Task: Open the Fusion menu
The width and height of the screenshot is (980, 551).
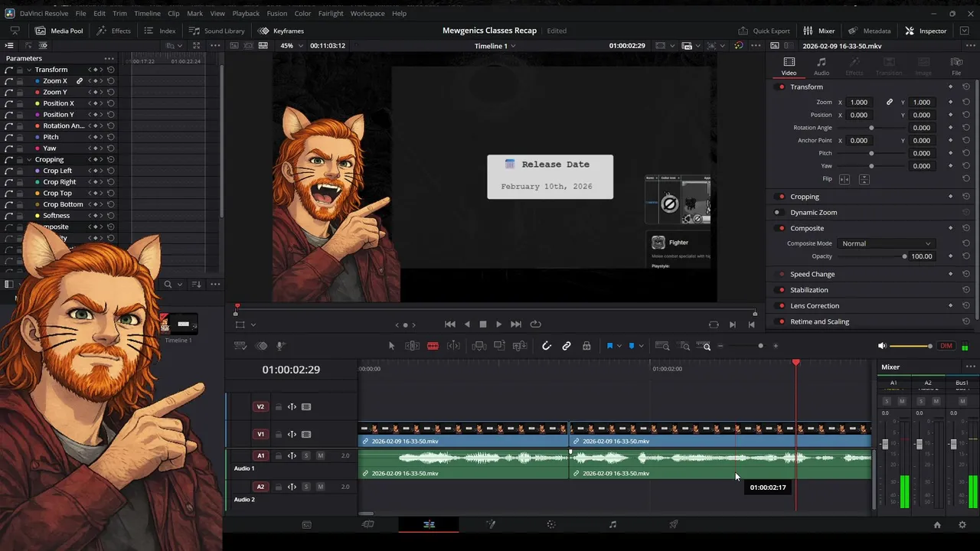Action: click(x=277, y=13)
